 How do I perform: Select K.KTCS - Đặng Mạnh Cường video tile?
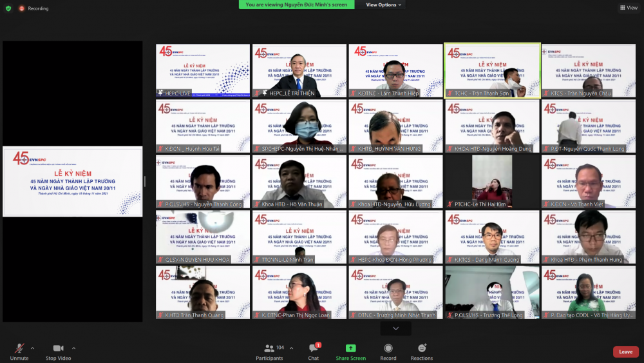click(493, 237)
